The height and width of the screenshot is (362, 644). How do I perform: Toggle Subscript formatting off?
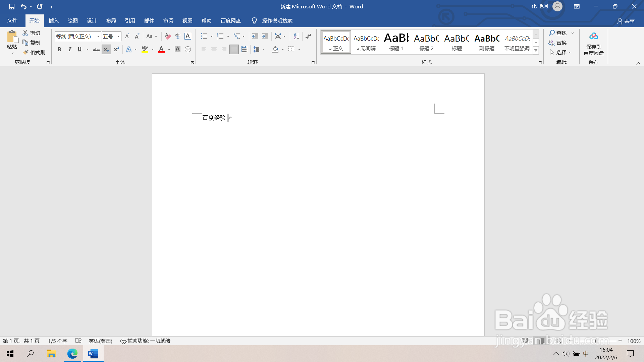point(106,50)
